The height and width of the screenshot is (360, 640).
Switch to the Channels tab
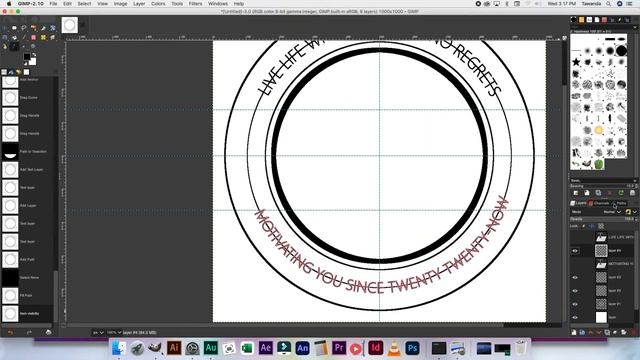click(599, 203)
